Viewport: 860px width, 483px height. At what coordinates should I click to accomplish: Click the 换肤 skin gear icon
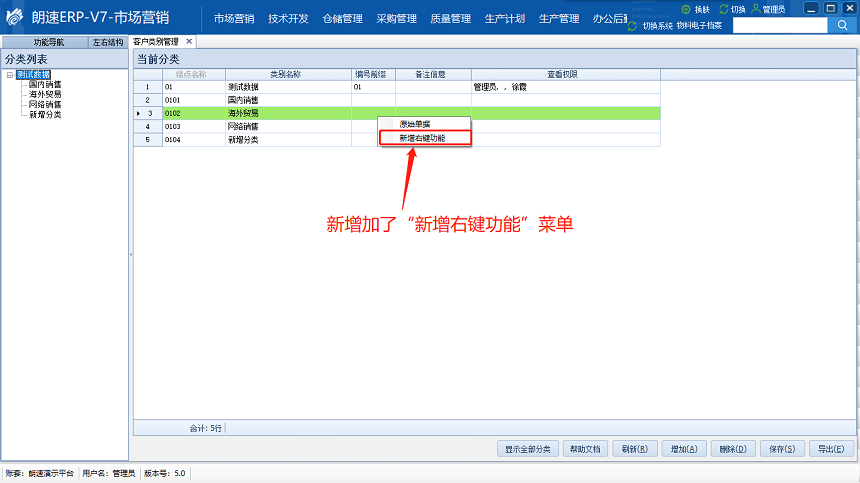tap(686, 9)
